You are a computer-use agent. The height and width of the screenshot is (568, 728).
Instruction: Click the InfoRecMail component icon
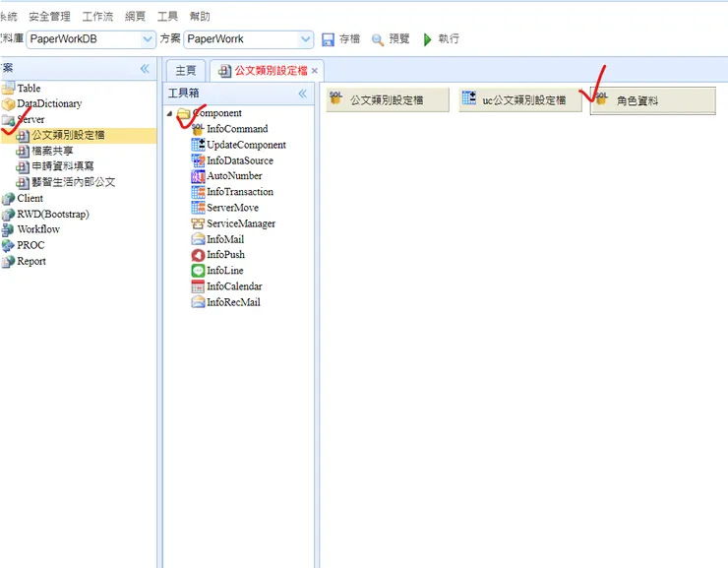198,302
